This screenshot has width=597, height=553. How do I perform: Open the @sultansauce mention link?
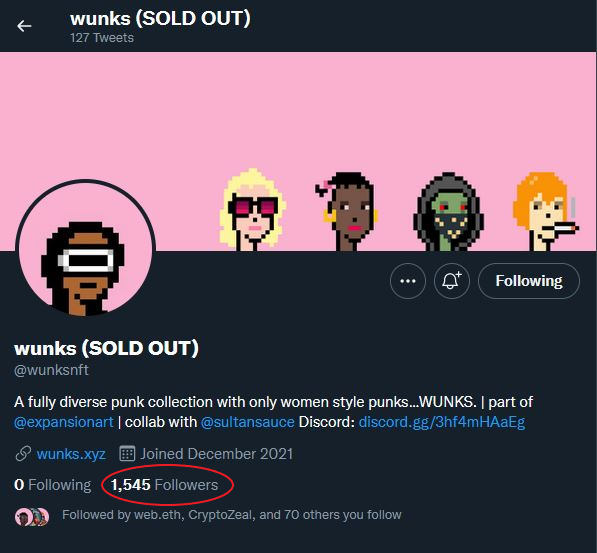[x=247, y=422]
